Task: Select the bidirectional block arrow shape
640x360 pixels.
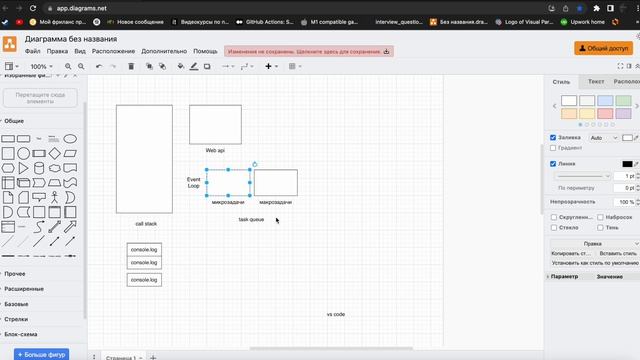Action: point(54,227)
